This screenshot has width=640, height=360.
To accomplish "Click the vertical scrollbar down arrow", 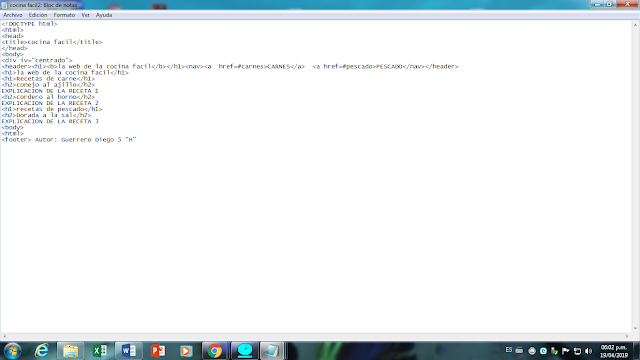I will (636, 329).
